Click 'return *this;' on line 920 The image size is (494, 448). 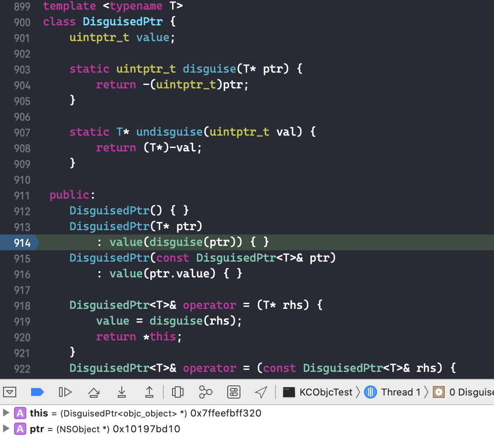139,336
